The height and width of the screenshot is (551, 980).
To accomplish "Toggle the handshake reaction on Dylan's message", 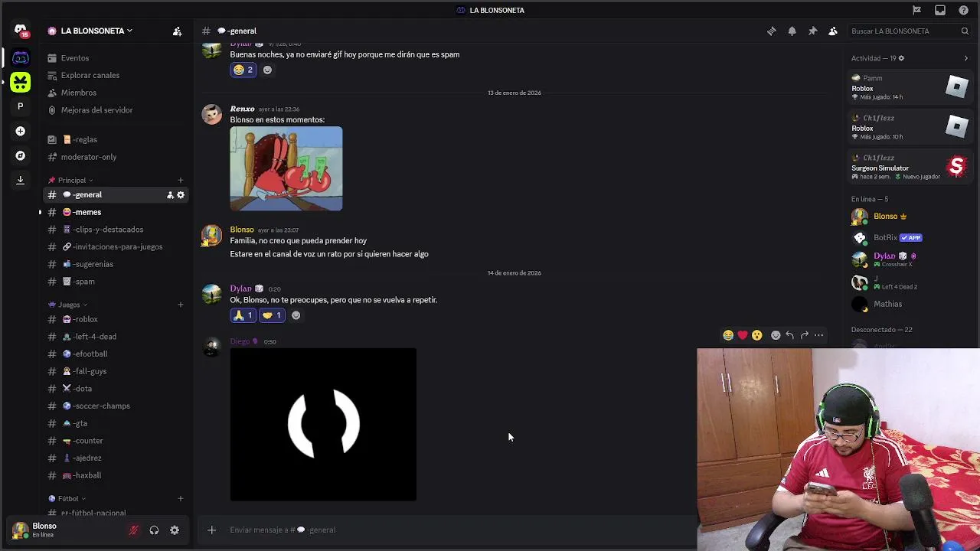I will [x=272, y=315].
